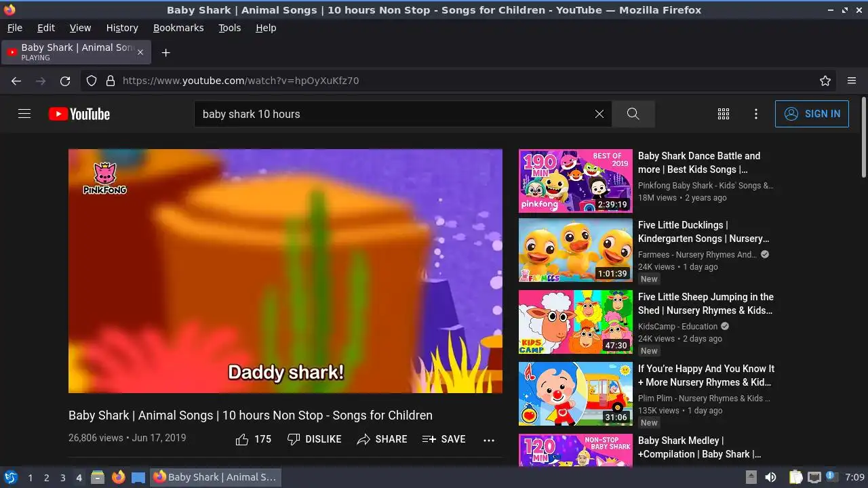Screen dimensions: 868x488
Task: Click the show desktop icon in taskbar
Action: 138,477
